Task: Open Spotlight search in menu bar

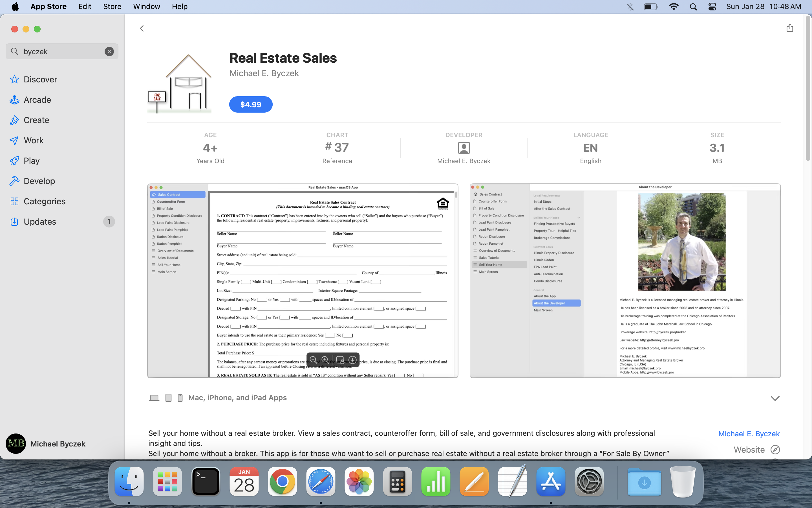Action: tap(693, 6)
